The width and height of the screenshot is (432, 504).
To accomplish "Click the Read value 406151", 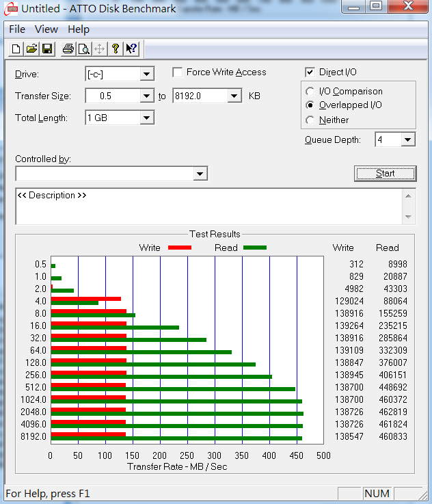I will pos(393,375).
